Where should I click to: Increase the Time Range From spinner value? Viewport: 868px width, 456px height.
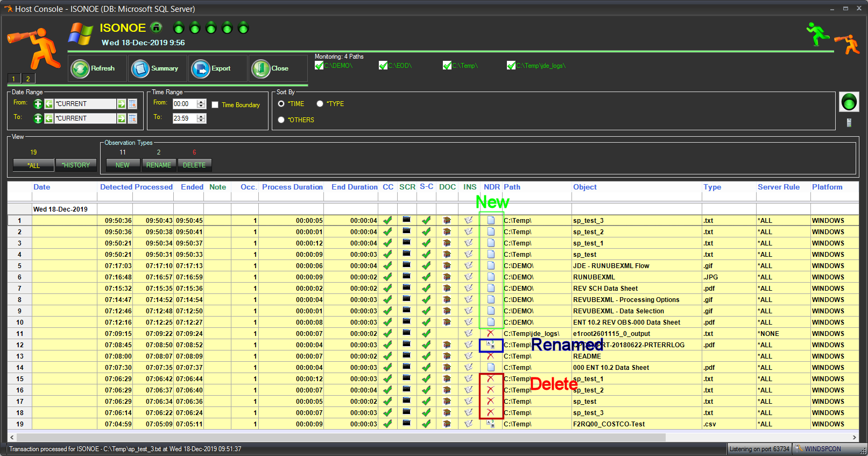pyautogui.click(x=201, y=102)
